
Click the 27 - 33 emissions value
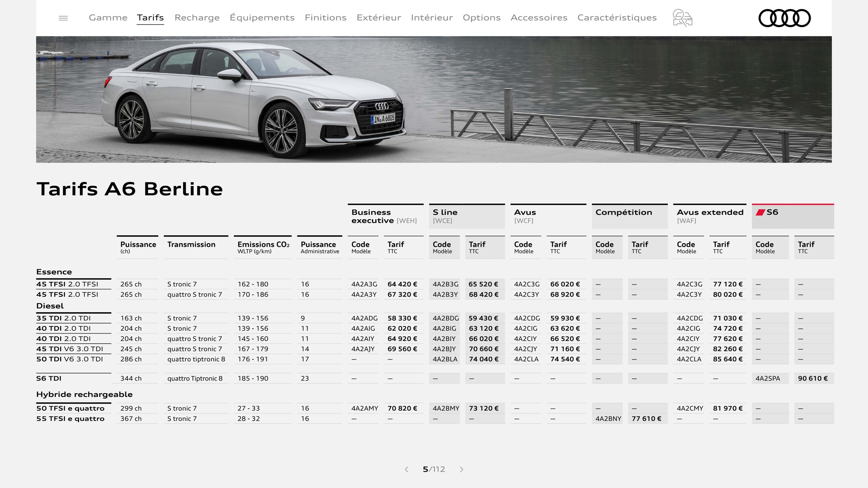click(249, 408)
